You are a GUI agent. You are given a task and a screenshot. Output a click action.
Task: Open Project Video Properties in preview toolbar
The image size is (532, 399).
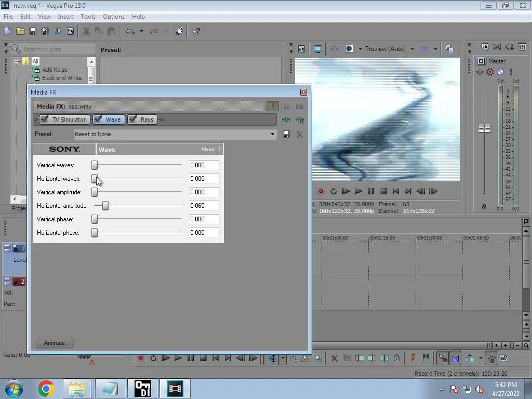pyautogui.click(x=302, y=49)
